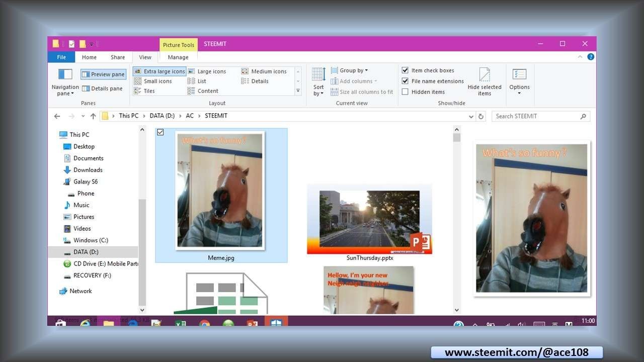Viewport: 644px width, 362px height.
Task: Open Help via the question mark icon
Action: pos(591,57)
